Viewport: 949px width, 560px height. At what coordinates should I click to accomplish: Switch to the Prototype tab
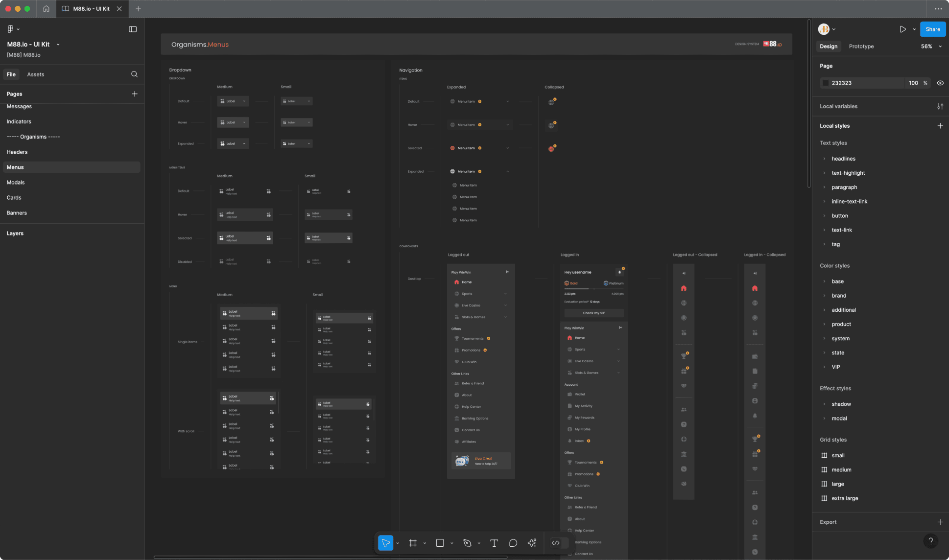click(x=861, y=46)
